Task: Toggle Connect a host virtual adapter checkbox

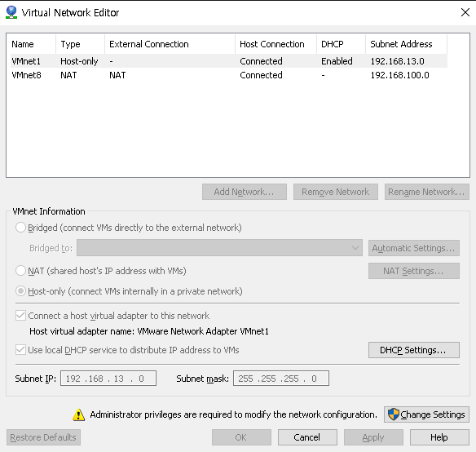Action: pos(20,316)
